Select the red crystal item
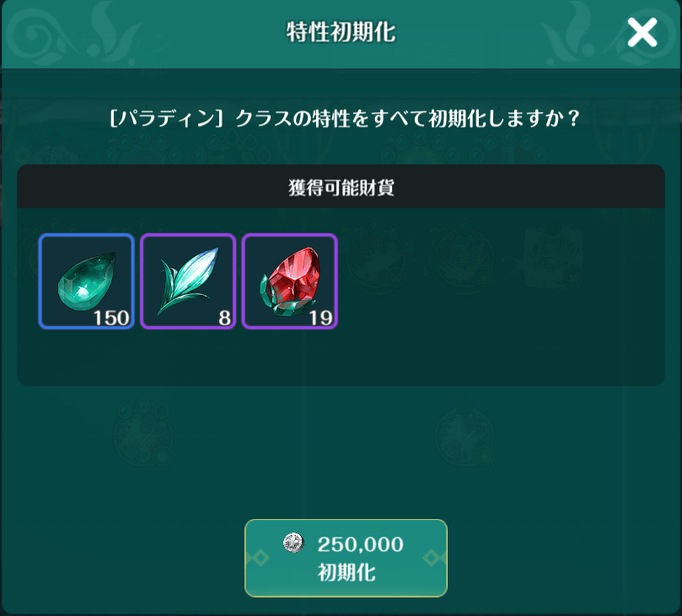682x616 pixels. point(290,281)
